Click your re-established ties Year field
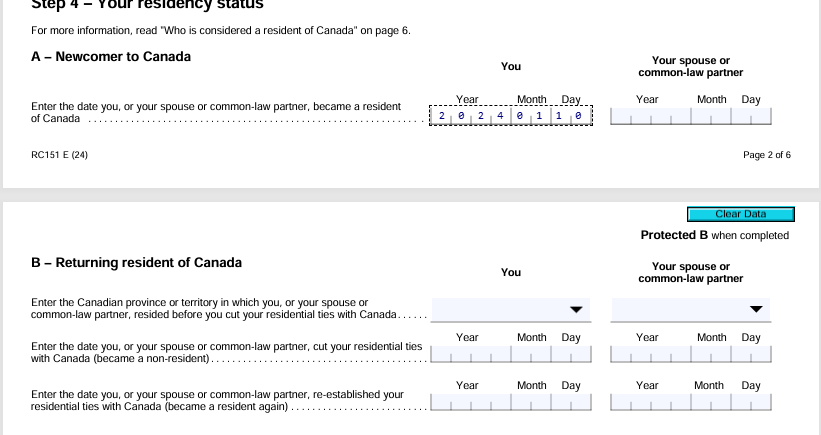The height and width of the screenshot is (435, 821). pos(468,403)
